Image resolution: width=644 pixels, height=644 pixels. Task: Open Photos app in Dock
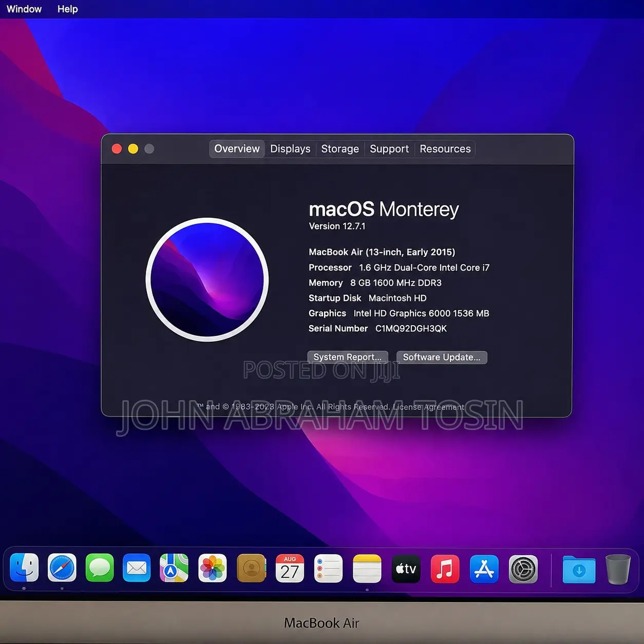pyautogui.click(x=213, y=568)
